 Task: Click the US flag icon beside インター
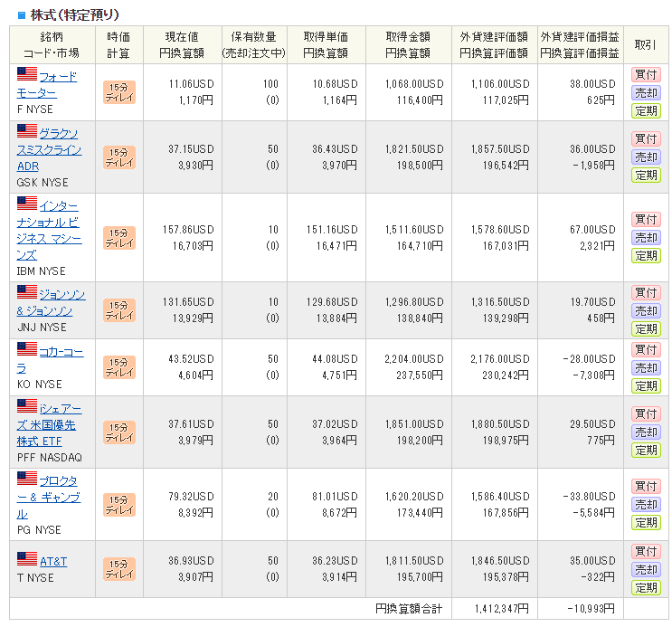[x=27, y=203]
